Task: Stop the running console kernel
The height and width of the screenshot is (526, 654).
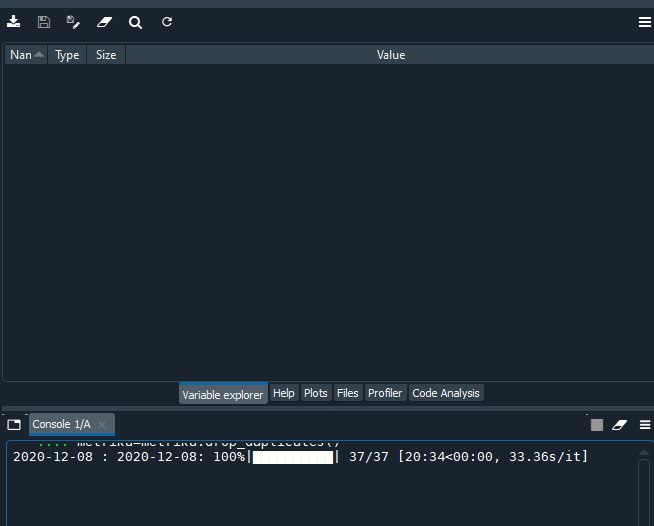Action: (x=596, y=425)
